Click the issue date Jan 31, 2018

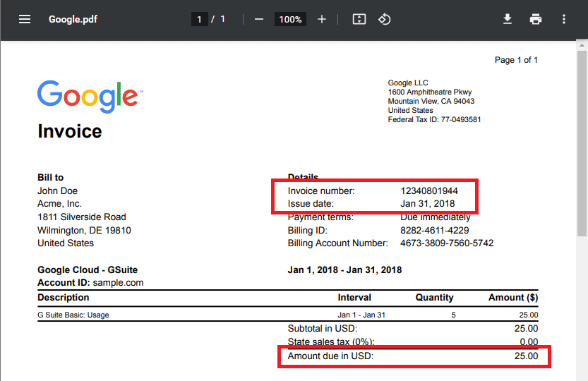pyautogui.click(x=428, y=204)
